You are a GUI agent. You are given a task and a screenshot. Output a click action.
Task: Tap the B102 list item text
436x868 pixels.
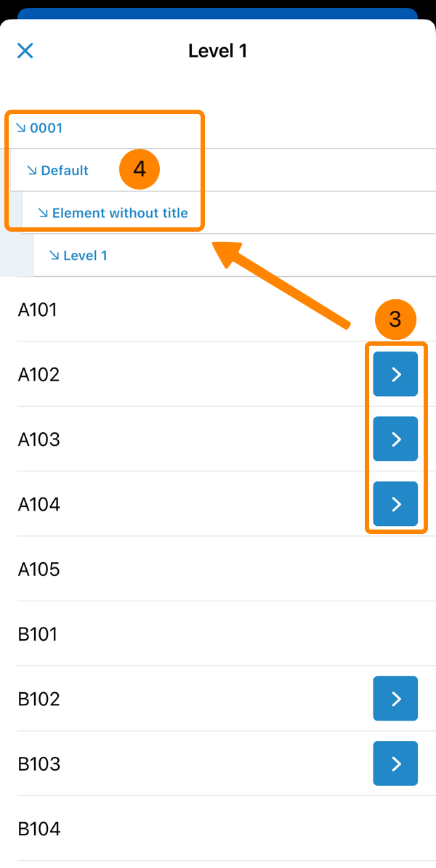pos(39,699)
